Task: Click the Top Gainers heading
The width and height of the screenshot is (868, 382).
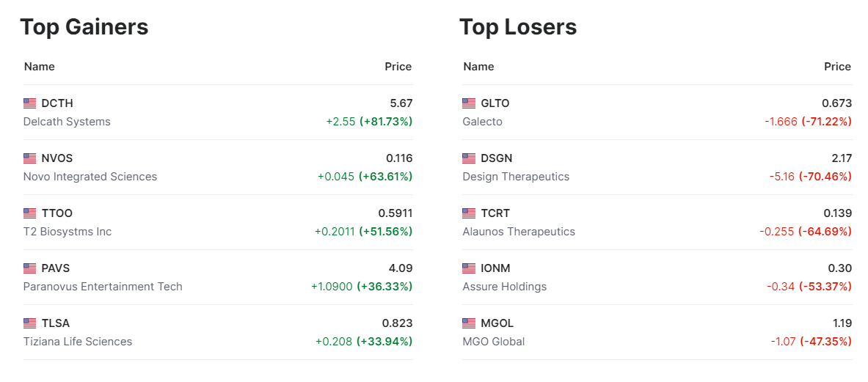Action: [x=84, y=27]
